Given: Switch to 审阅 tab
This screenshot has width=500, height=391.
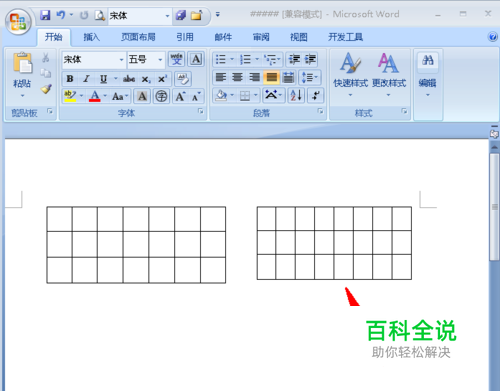Looking at the screenshot, I should [261, 37].
